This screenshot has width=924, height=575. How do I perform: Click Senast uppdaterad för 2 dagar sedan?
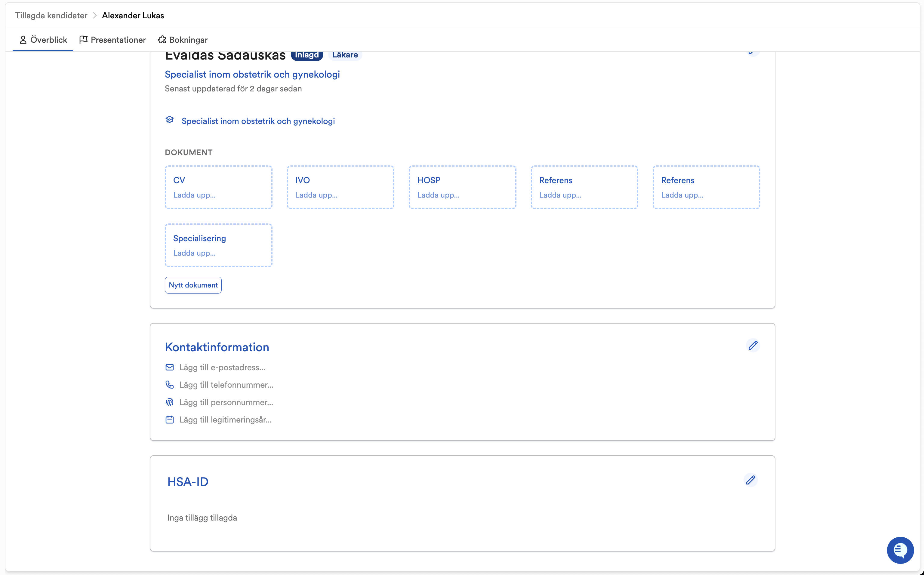233,89
